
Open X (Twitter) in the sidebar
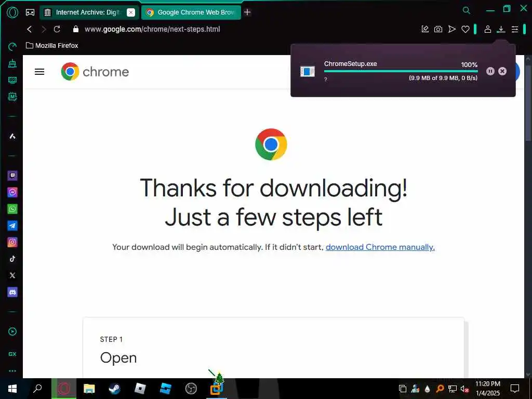[12, 275]
